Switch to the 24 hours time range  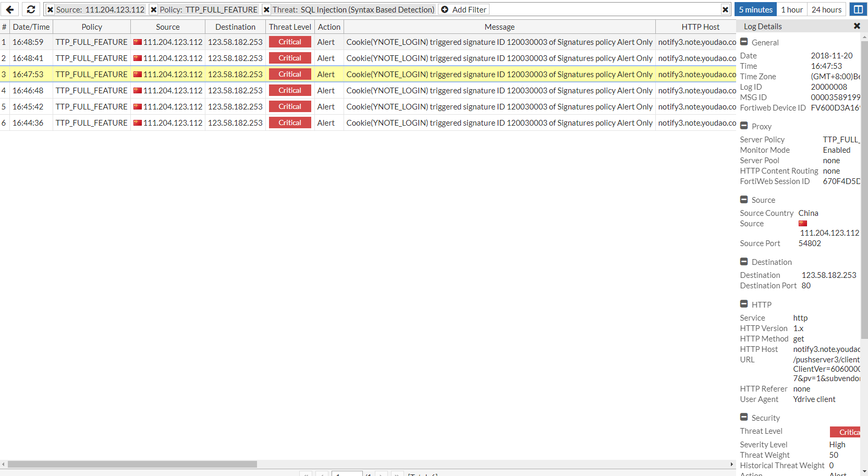826,9
